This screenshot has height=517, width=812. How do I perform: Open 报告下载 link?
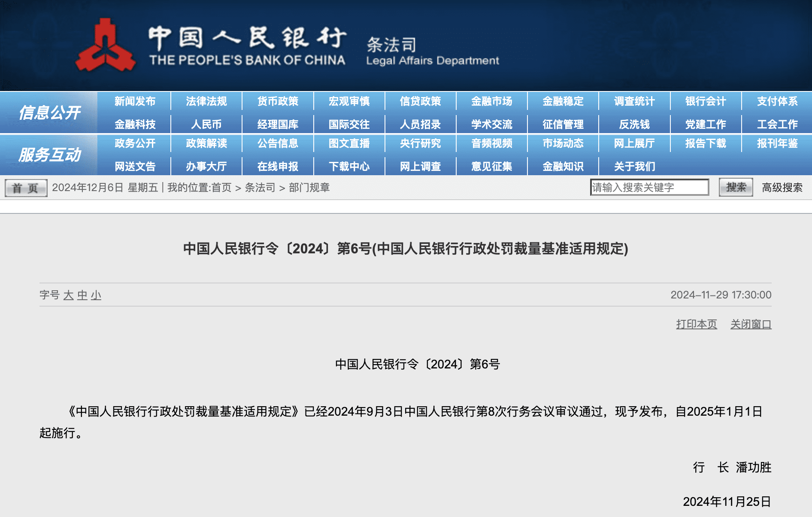coord(706,143)
